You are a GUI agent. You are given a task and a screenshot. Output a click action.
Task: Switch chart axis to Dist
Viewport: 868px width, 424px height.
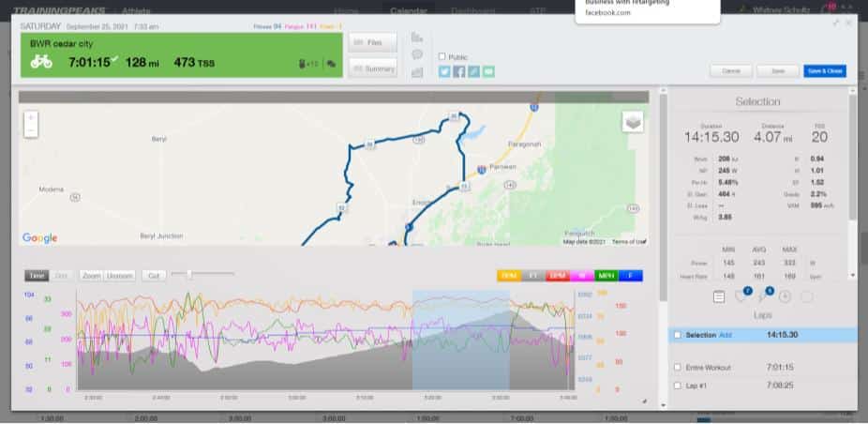click(x=62, y=276)
